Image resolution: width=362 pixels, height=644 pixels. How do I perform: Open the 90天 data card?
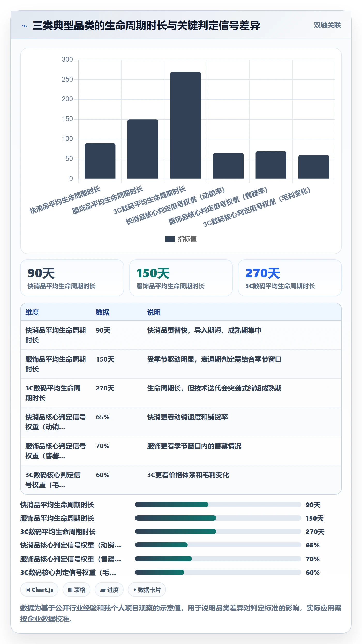(x=72, y=278)
